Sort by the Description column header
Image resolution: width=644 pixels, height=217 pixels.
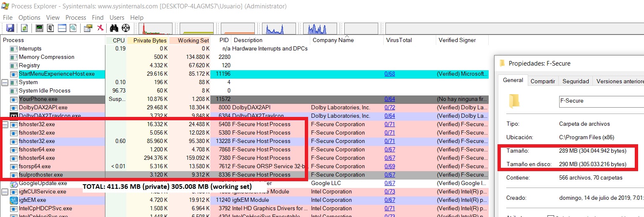click(x=270, y=40)
